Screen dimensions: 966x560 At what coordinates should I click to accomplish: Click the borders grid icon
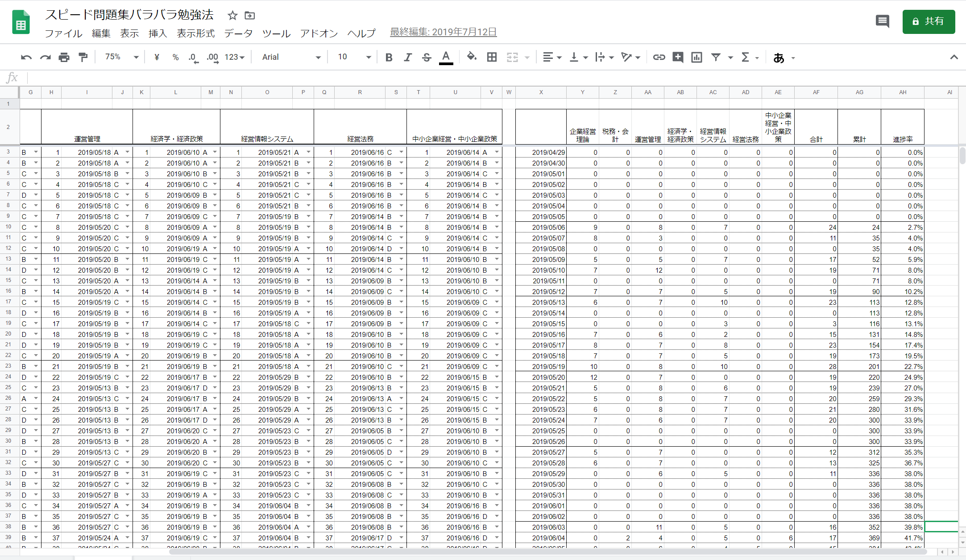pyautogui.click(x=492, y=57)
